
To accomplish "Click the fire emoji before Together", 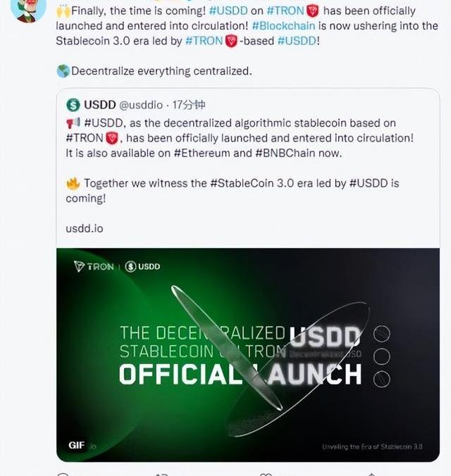I will click(73, 183).
